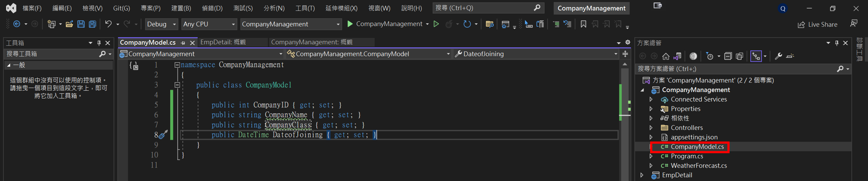The image size is (868, 181).
Task: Toggle pin on CompanyModel.cs tab
Action: [183, 43]
